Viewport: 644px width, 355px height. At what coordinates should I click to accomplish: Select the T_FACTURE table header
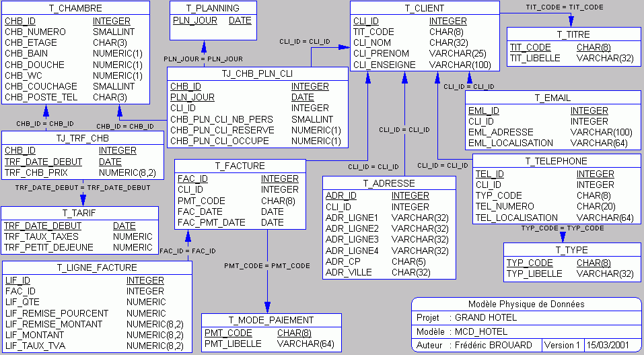click(x=240, y=166)
